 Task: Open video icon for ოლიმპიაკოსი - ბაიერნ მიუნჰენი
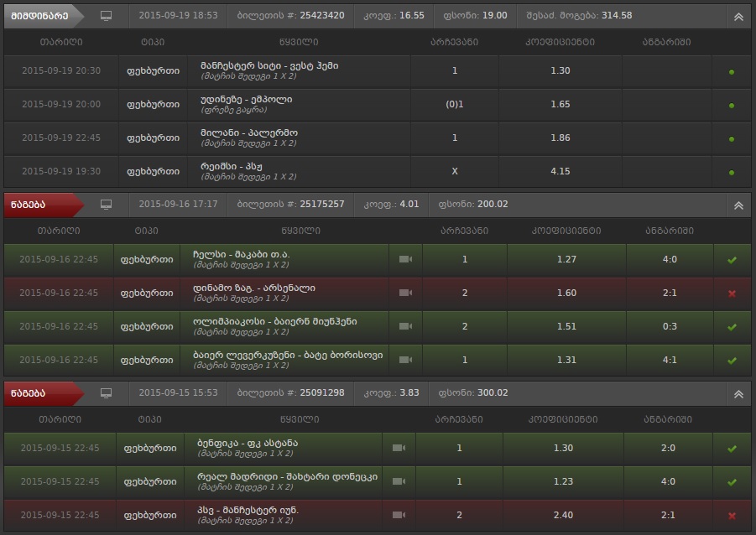tap(405, 326)
